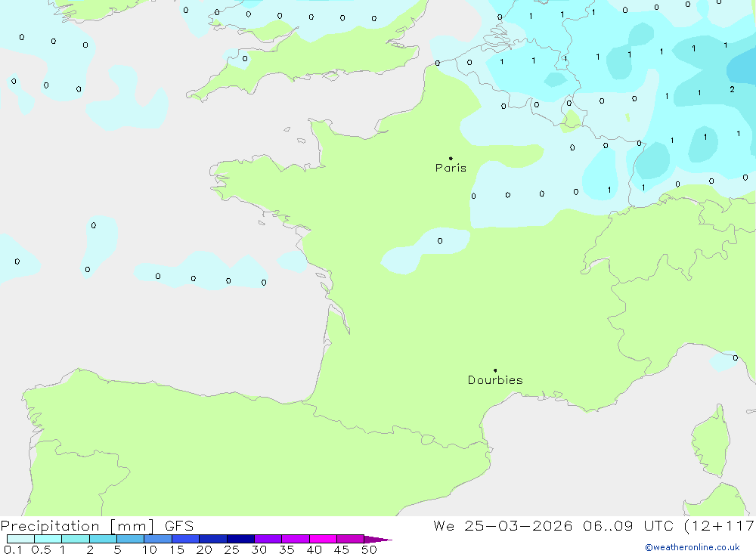Click the legend label "25"
Image resolution: width=756 pixels, height=554 pixels.
pos(232,549)
